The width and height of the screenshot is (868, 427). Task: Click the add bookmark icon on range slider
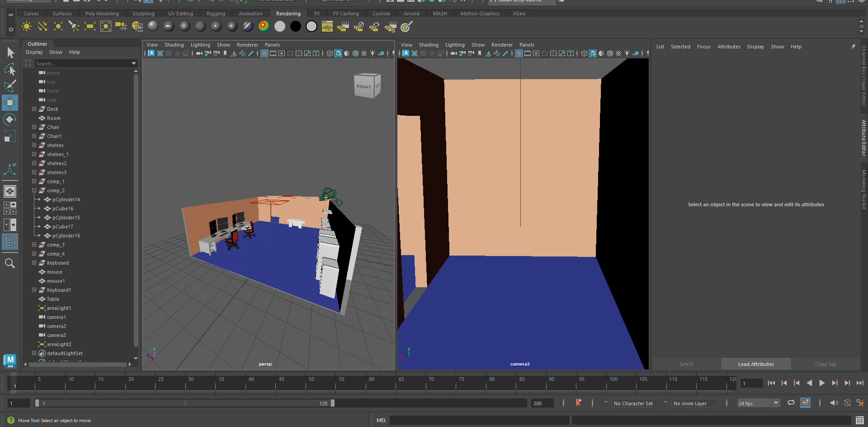578,403
